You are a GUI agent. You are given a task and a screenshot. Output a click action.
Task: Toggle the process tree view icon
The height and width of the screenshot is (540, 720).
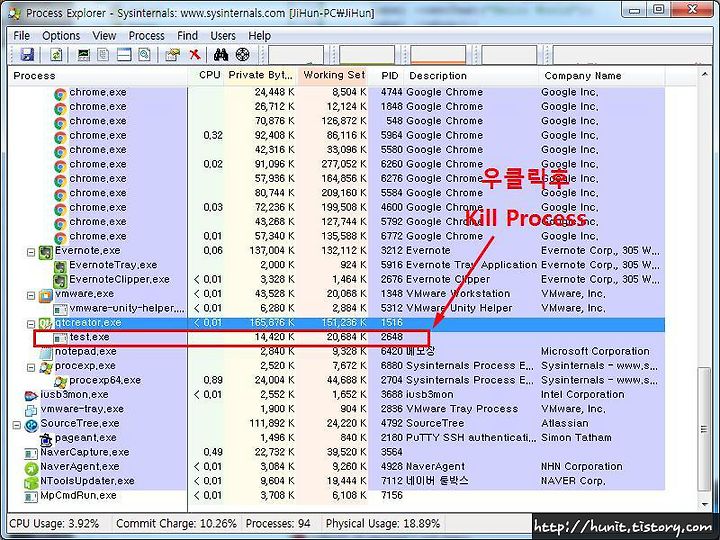[x=103, y=55]
